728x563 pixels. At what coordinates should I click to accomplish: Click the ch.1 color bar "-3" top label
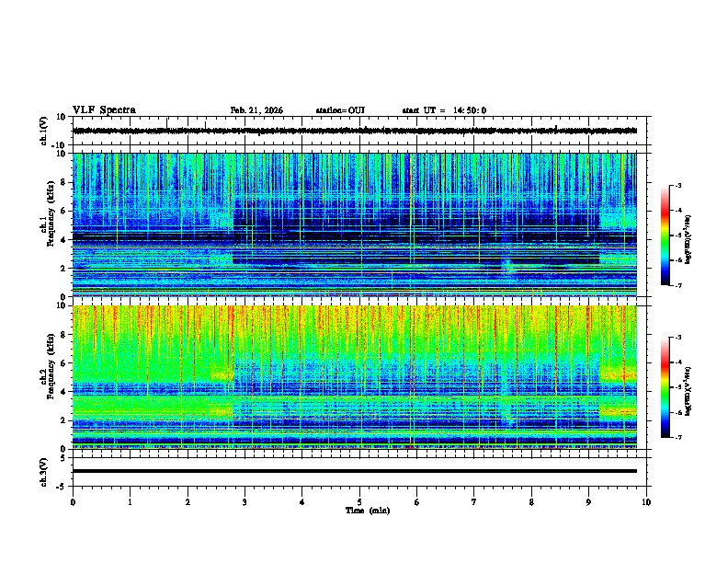click(x=678, y=185)
